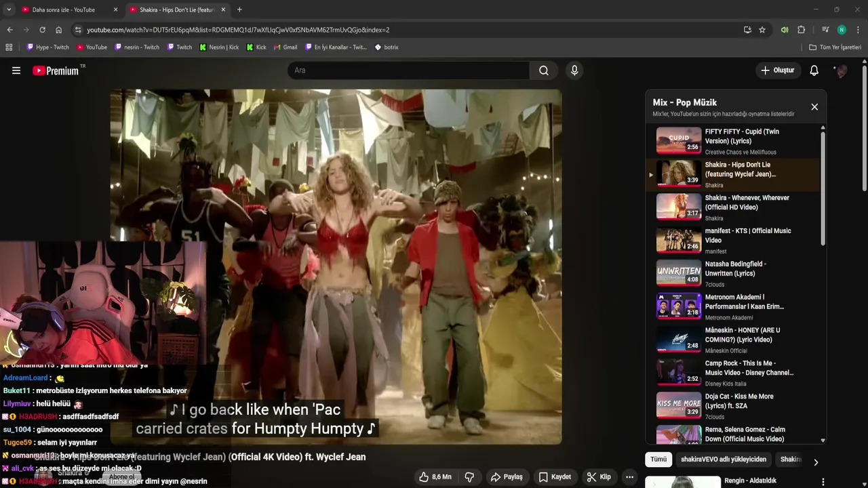Reload the current page
868x488 pixels.
[x=42, y=30]
